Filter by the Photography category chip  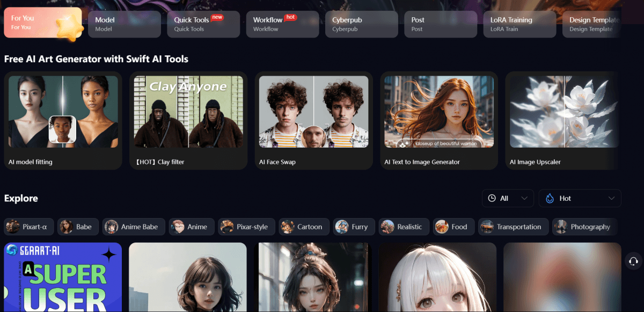tap(584, 227)
